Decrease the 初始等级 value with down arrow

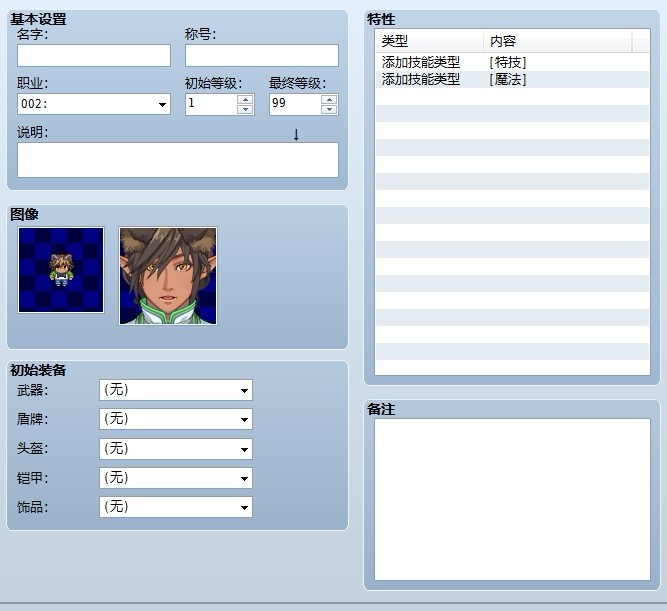(245, 109)
